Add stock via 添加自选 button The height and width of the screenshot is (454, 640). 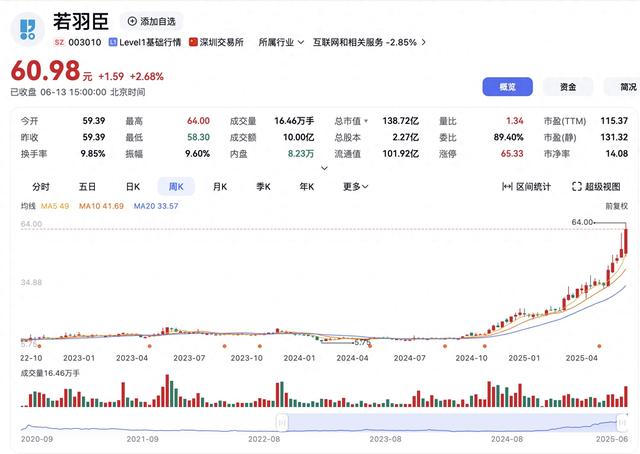(151, 21)
